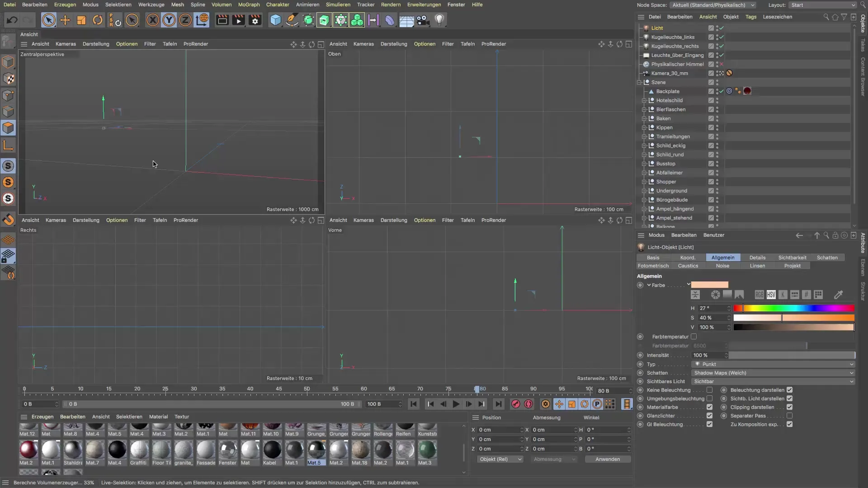Select the Kabel material thumbnail

[272, 453]
